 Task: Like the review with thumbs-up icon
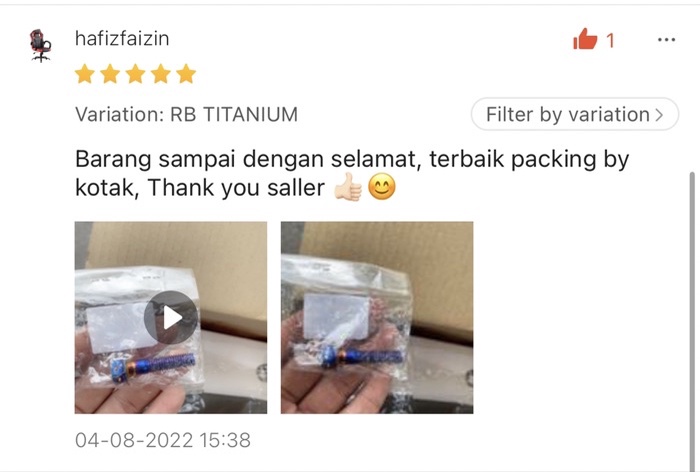coord(585,39)
